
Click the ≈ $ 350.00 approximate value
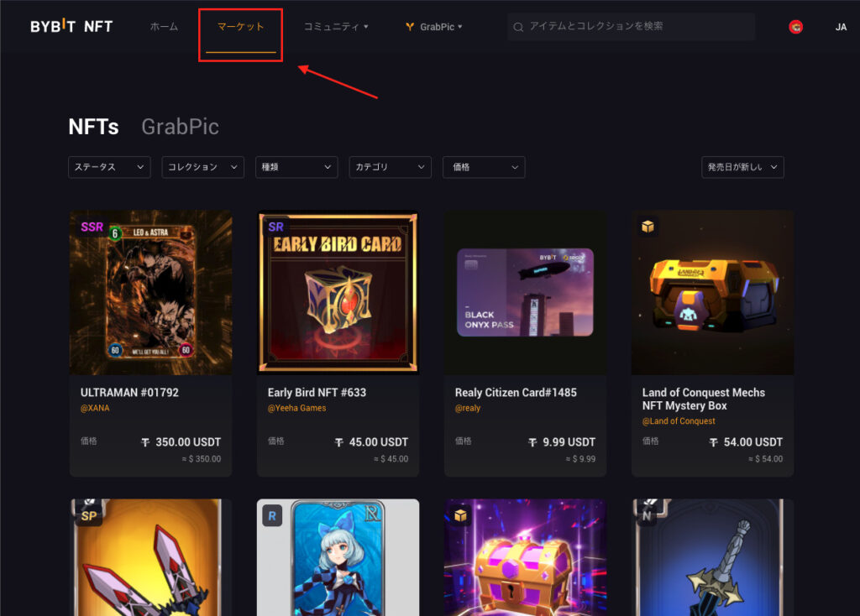pos(202,459)
